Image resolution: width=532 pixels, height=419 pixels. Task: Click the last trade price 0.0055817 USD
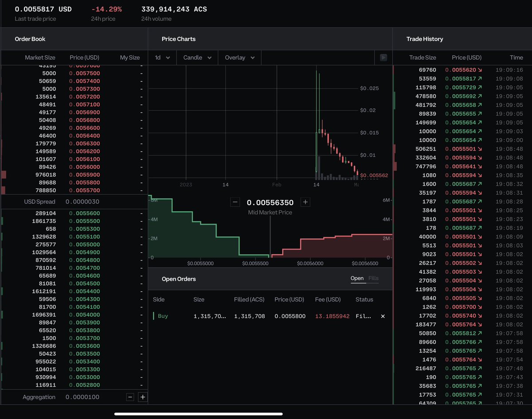coord(43,9)
